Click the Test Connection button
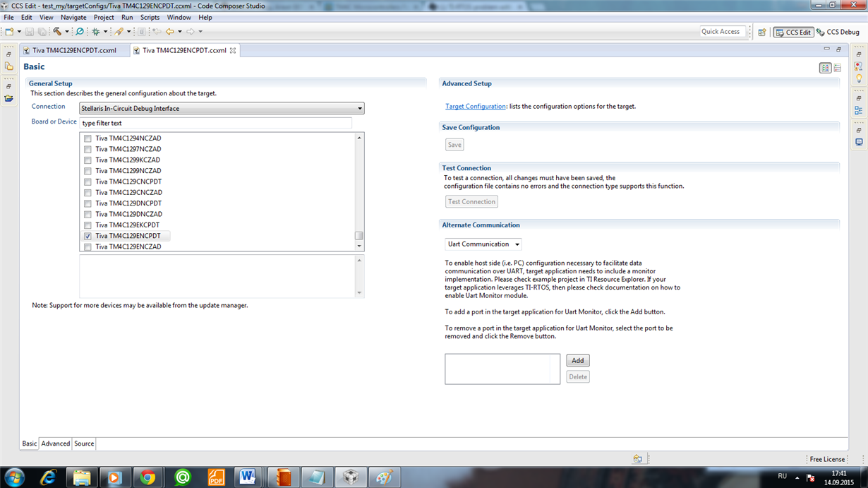 point(471,202)
